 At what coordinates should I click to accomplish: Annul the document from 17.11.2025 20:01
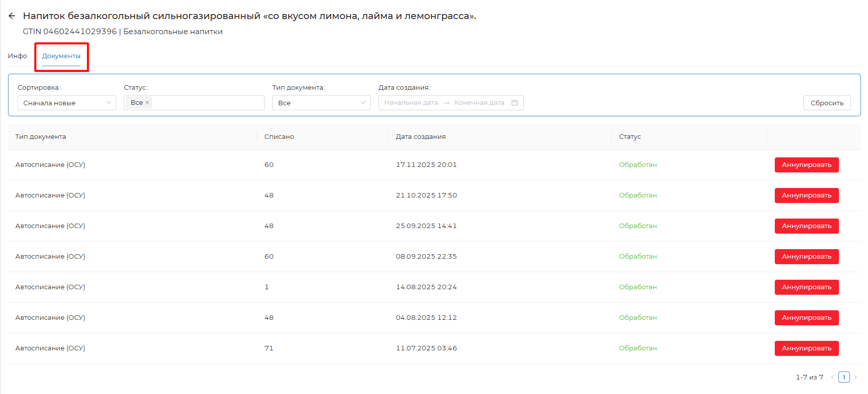[806, 165]
